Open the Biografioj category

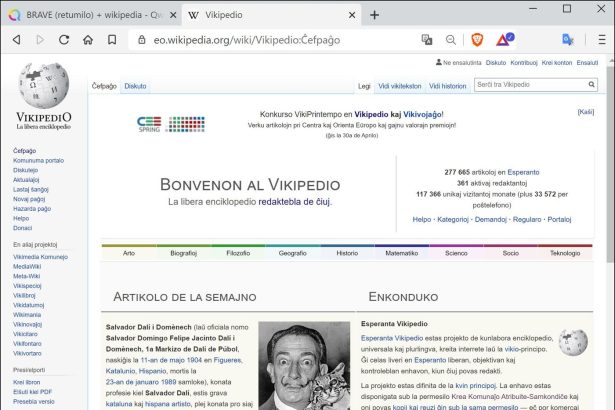184,253
